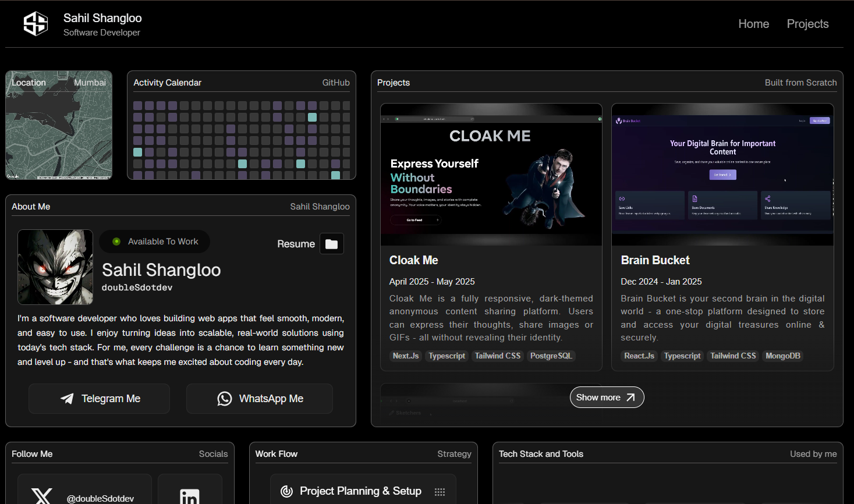Open the Projects nav item

(x=807, y=24)
